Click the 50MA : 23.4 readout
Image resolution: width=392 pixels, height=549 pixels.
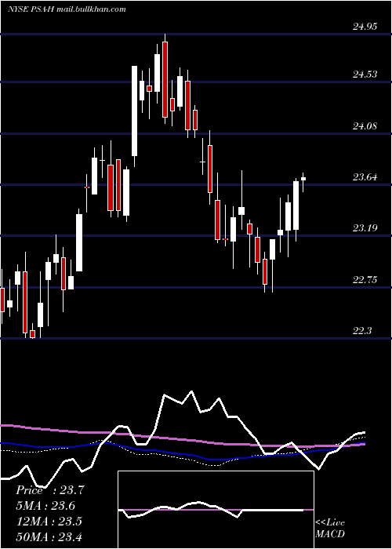coord(49,536)
